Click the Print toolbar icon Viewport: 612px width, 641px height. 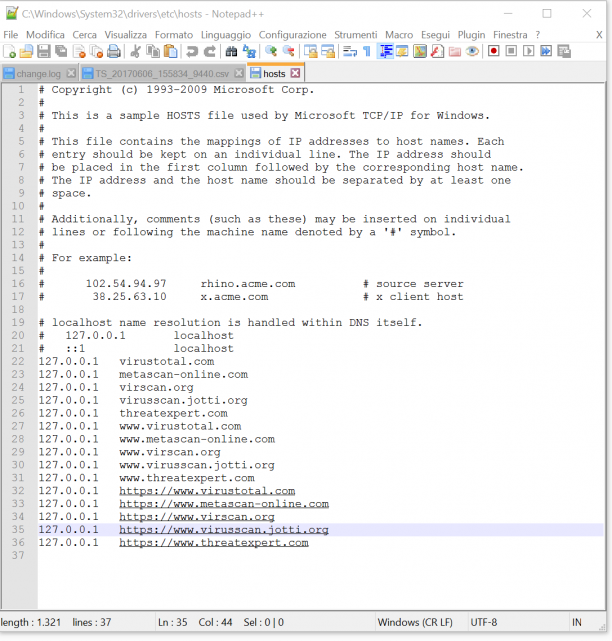point(114,52)
